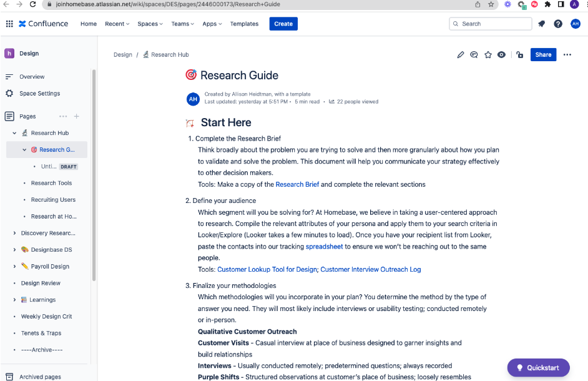Reload the page in browser

[33, 4]
